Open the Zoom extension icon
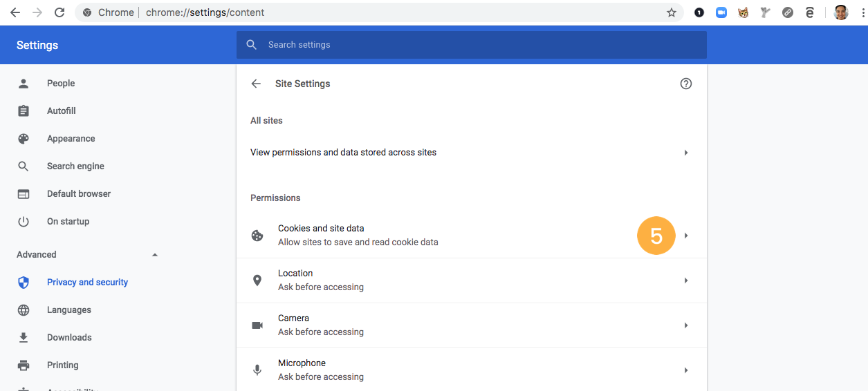 [x=721, y=12]
